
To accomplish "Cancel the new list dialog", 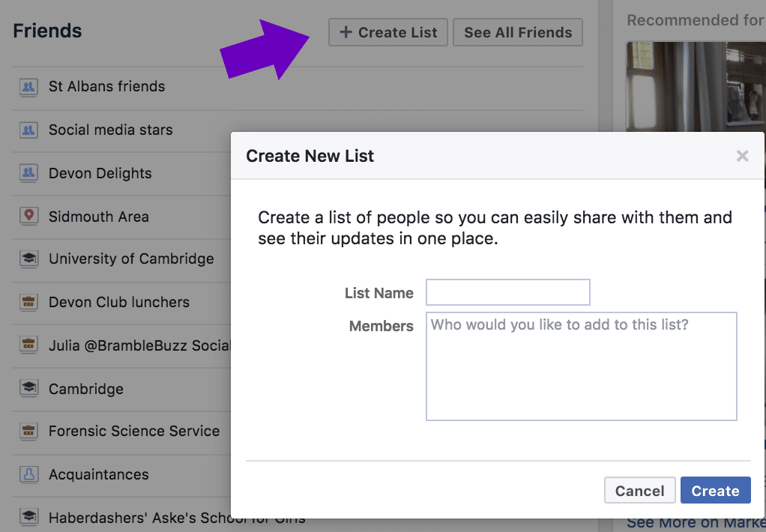I will coord(639,490).
